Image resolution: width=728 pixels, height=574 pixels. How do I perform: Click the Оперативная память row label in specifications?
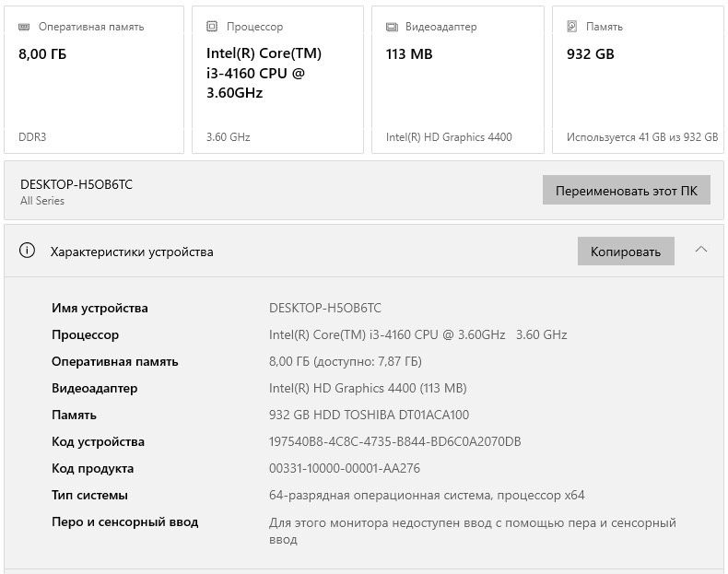point(114,361)
